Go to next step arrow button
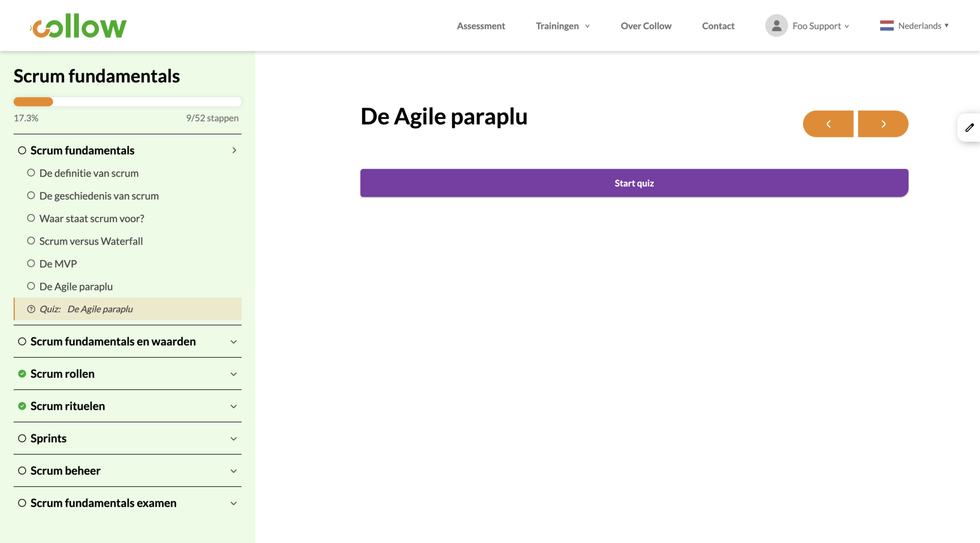Image resolution: width=980 pixels, height=543 pixels. (883, 124)
